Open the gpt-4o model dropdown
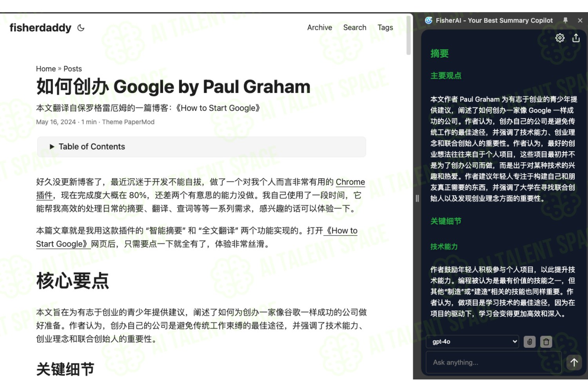This screenshot has width=588, height=392. pos(472,342)
